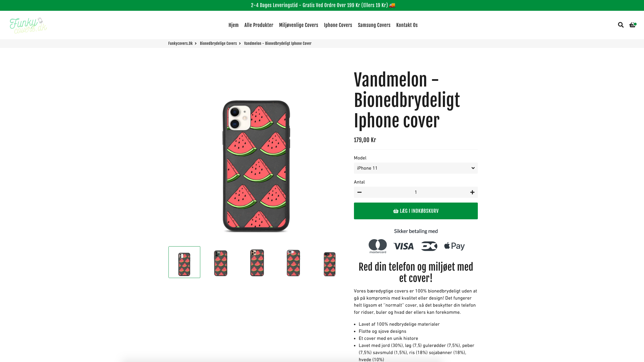
Task: Click the Visa payment logo
Action: (403, 246)
